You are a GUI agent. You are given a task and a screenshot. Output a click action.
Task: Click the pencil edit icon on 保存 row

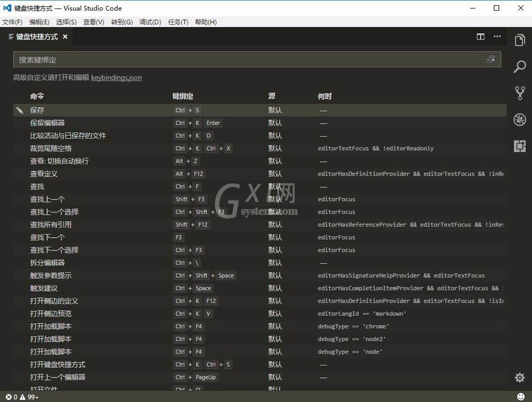coord(20,110)
